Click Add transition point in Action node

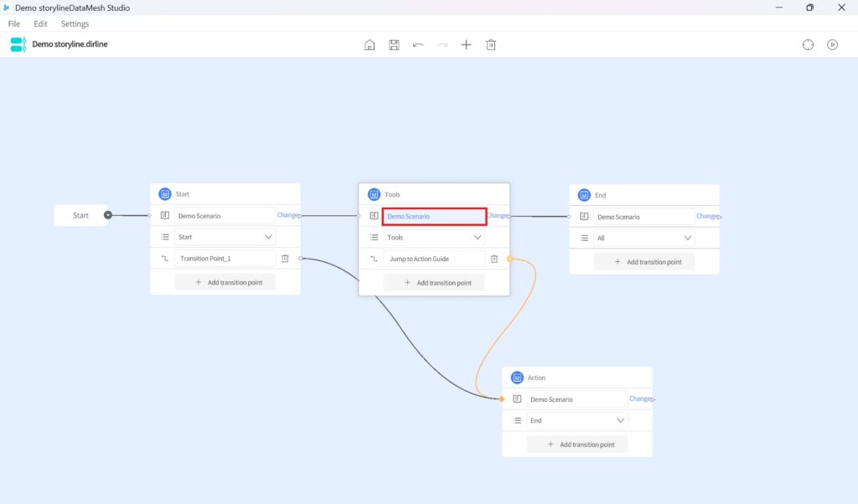click(x=577, y=445)
